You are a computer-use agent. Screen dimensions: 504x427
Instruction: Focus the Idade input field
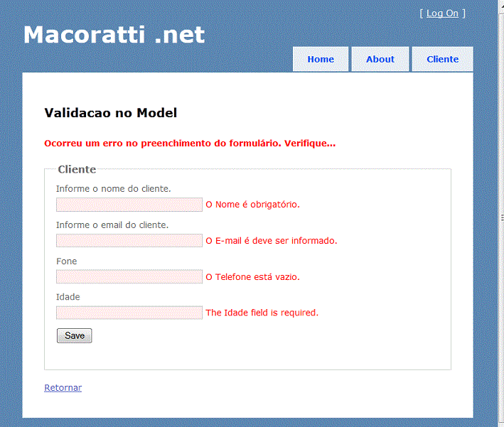[x=129, y=313]
